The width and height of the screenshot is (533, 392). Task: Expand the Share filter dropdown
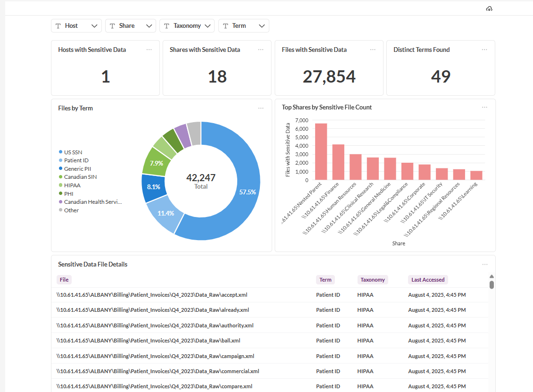149,25
